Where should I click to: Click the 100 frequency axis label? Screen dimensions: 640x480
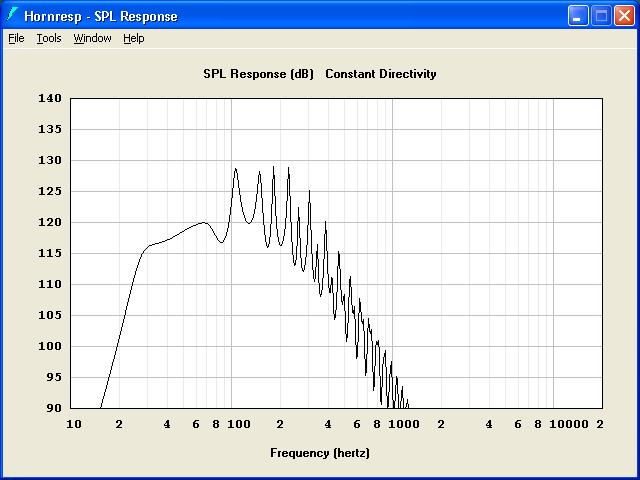point(239,424)
